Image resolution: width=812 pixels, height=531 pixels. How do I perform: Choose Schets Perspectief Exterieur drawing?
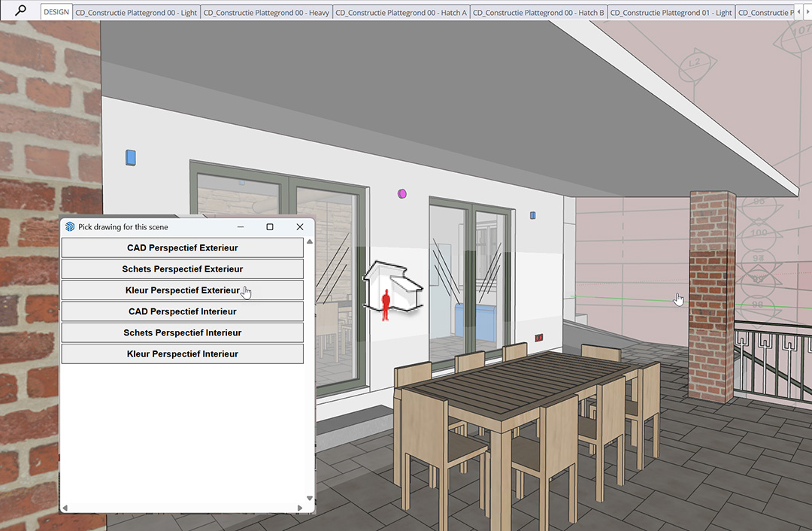tap(182, 269)
